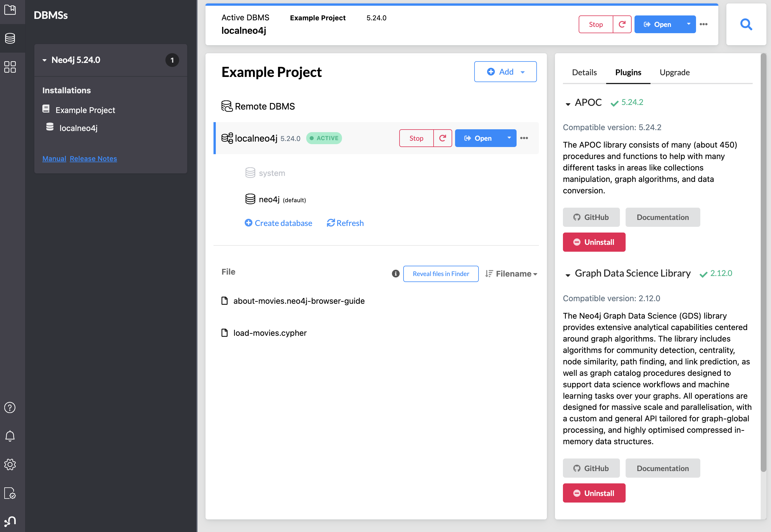This screenshot has height=532, width=771.
Task: Open the Manual link
Action: coord(54,159)
